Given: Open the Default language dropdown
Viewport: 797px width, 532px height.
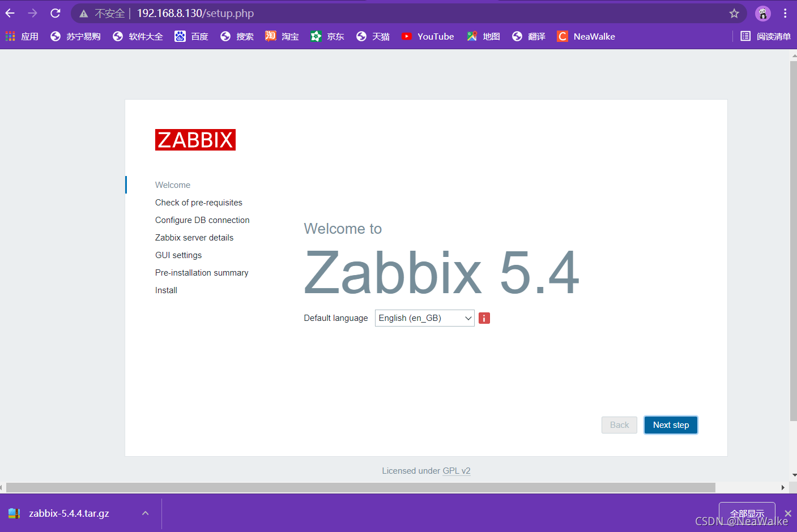Looking at the screenshot, I should [425, 318].
